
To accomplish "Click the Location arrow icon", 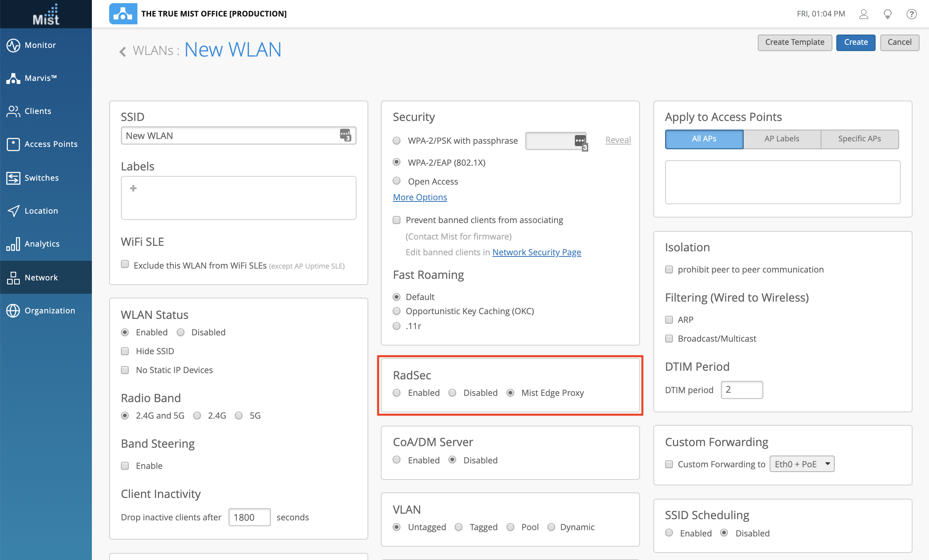I will 13,211.
